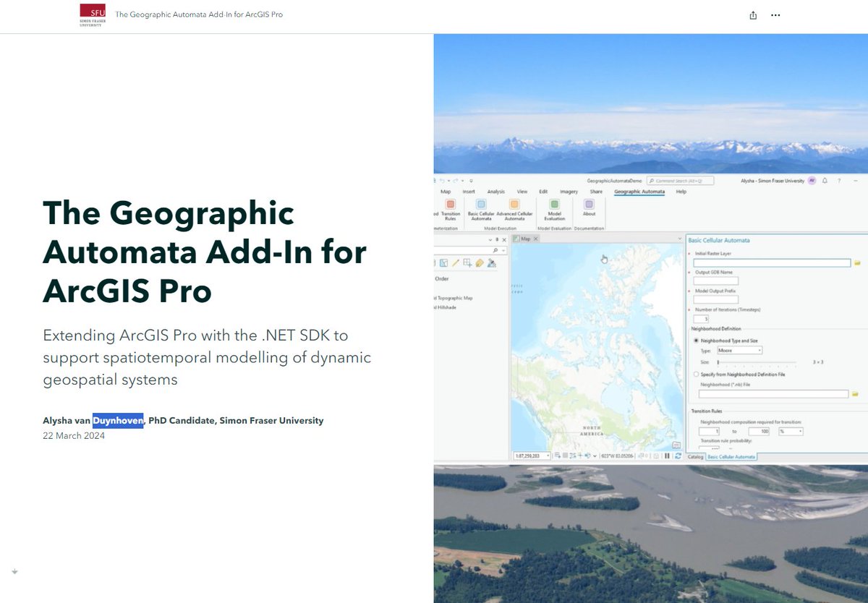Screen dimensions: 868x603
Task: Select the Basic Cellular Automata bottom pane tab
Action: click(x=731, y=457)
